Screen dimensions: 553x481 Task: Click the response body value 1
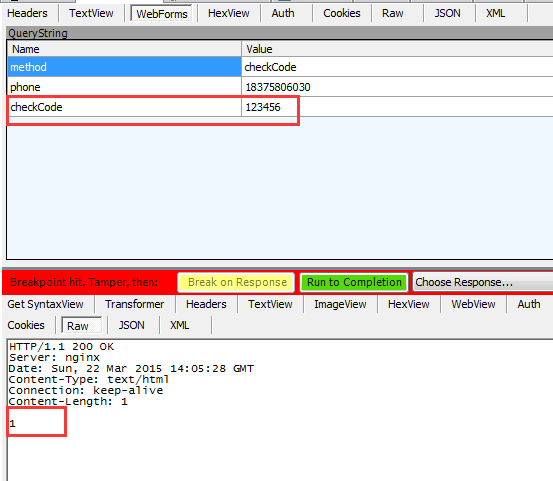point(12,424)
